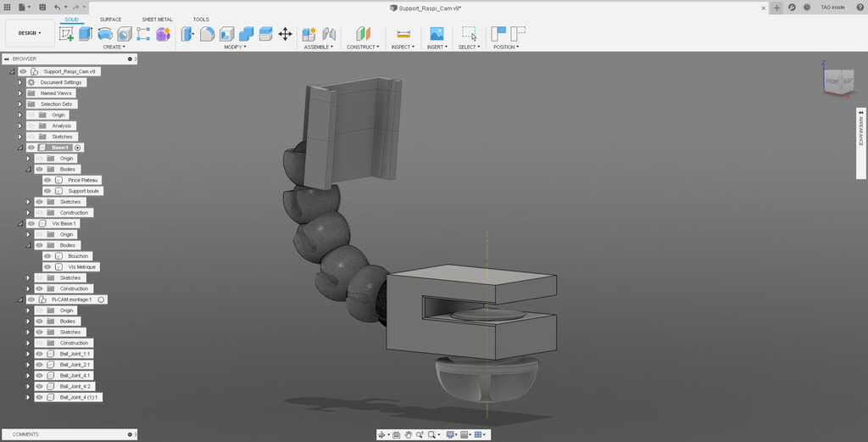Select the Create Sketch tool
The image size is (868, 442).
(66, 34)
